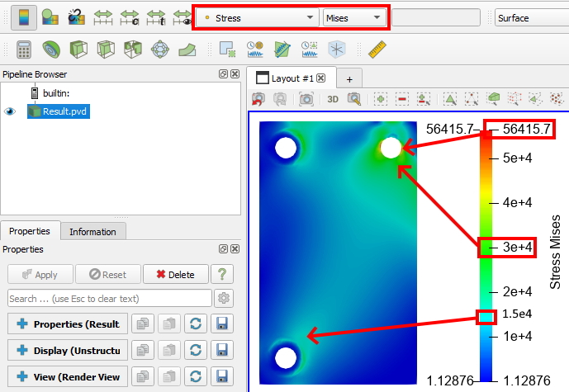Toggle the 3D interaction mode button

(333, 99)
